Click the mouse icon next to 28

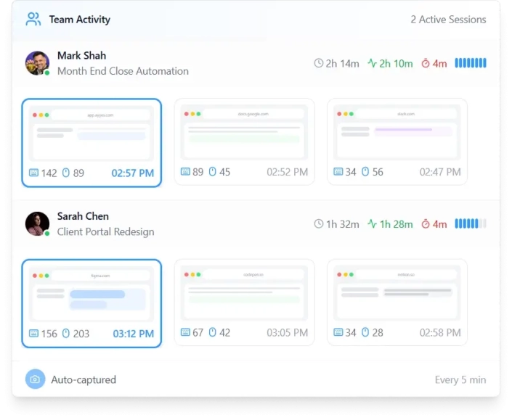click(365, 332)
